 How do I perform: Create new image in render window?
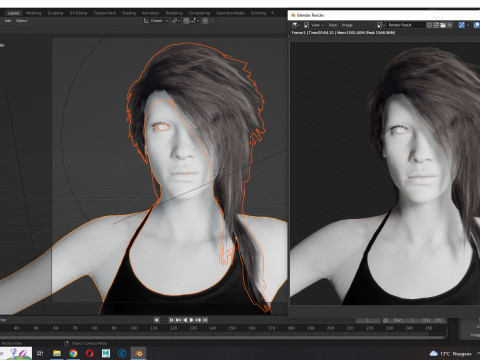436,25
